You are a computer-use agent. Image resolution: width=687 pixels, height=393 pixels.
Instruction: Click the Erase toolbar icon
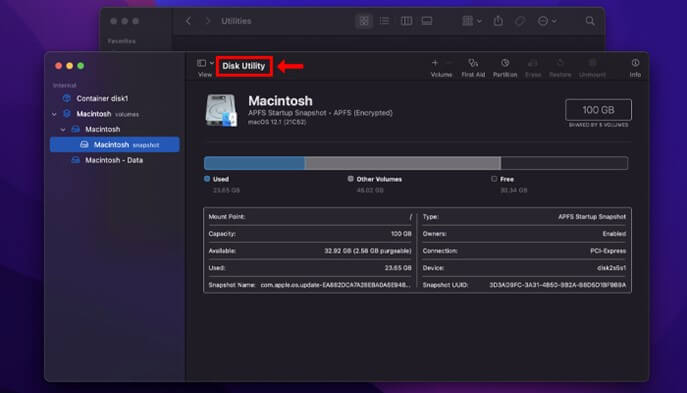coord(533,63)
